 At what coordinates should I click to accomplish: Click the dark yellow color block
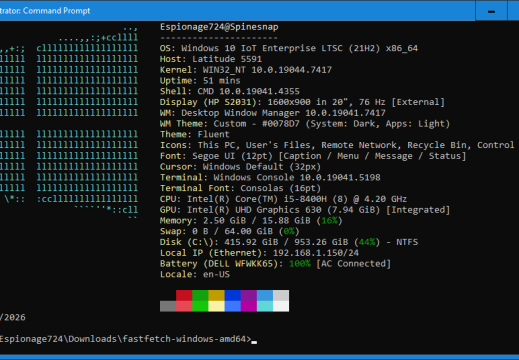click(x=216, y=295)
